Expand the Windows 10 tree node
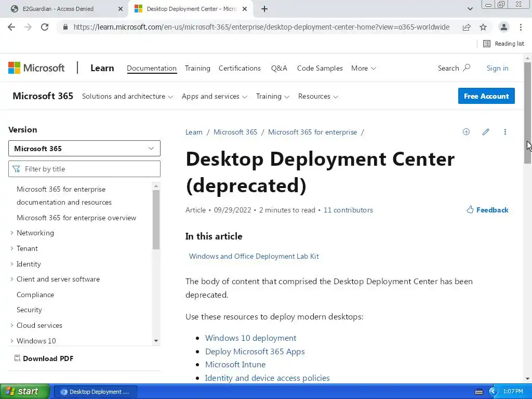Viewport: 532px width, 399px height. (x=12, y=341)
